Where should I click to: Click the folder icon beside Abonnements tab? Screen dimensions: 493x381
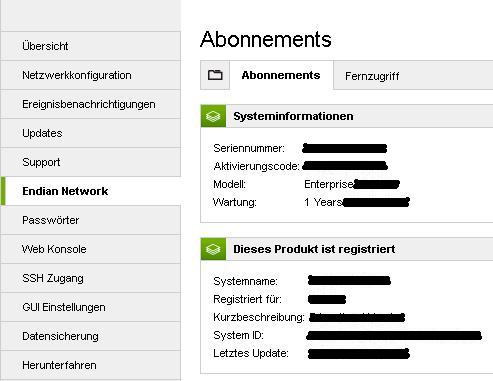(215, 75)
